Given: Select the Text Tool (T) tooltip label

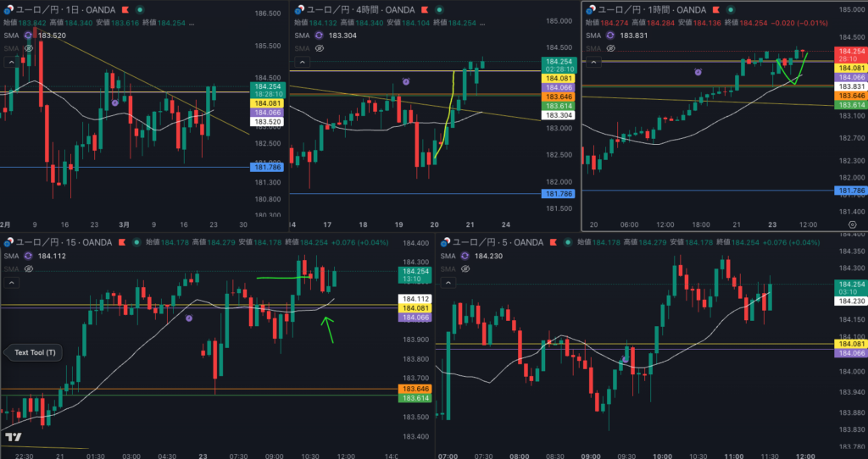Looking at the screenshot, I should tap(35, 352).
